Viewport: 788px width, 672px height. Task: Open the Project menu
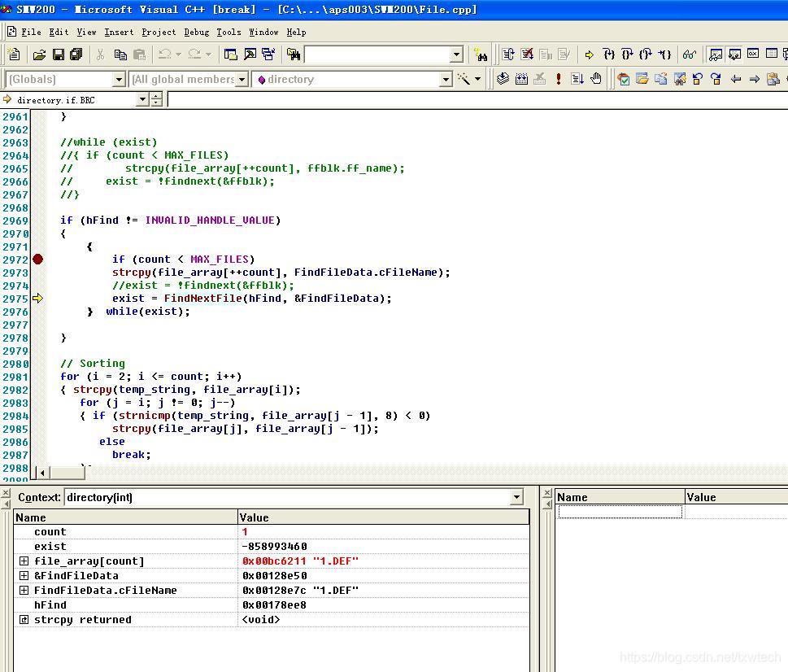point(159,32)
